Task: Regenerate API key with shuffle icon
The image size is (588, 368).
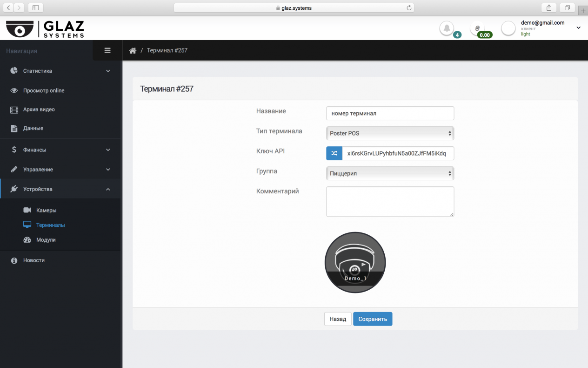Action: pyautogui.click(x=334, y=153)
